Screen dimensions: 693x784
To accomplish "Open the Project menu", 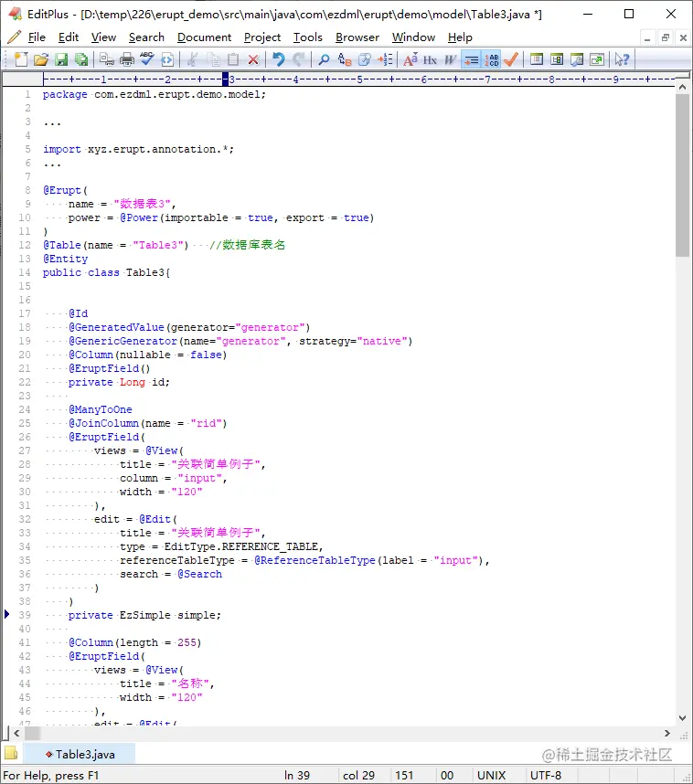I will coord(262,37).
